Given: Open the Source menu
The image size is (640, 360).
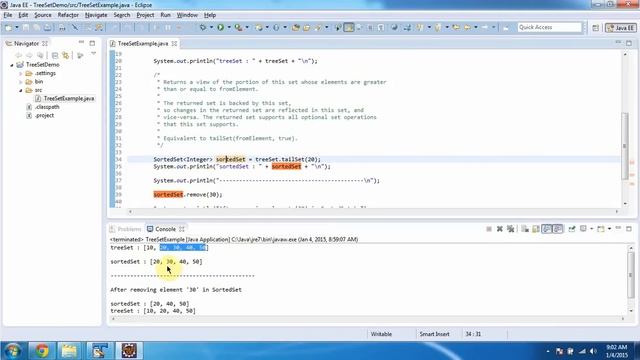Looking at the screenshot, I should point(43,15).
